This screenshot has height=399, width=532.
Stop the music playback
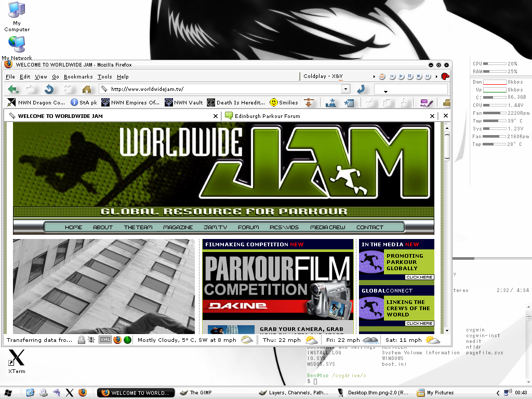click(x=419, y=76)
